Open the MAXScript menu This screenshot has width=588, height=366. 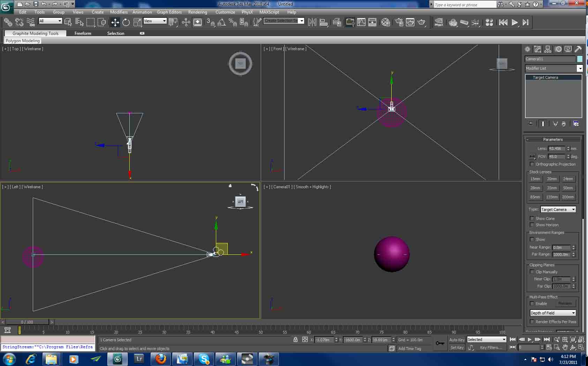(x=269, y=12)
